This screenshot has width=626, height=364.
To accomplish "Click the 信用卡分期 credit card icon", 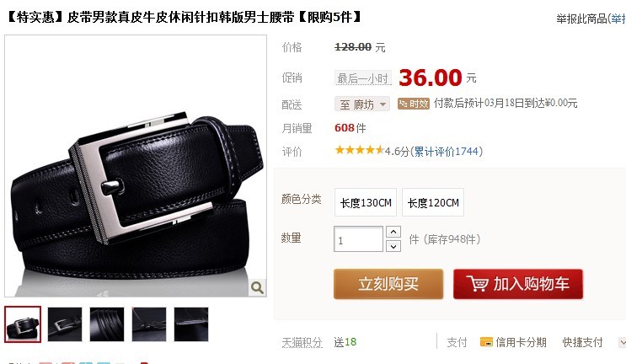I will coord(486,341).
